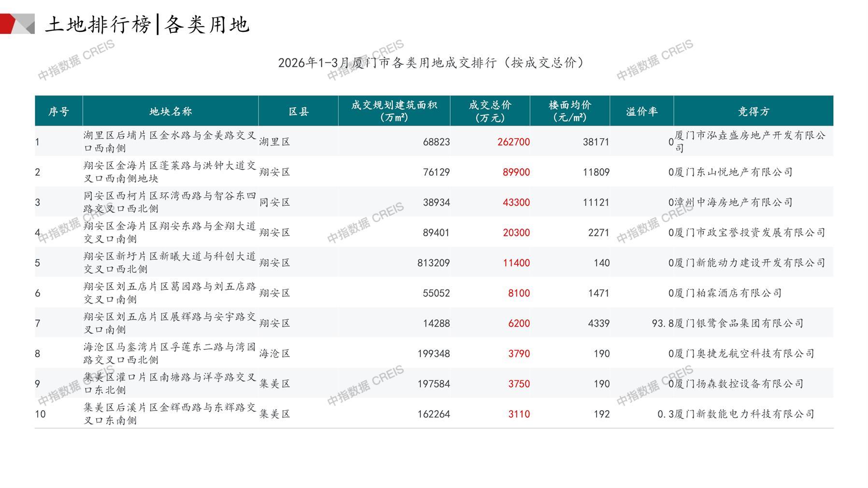Click the floor price value 11121
This screenshot has width=868, height=488.
point(596,202)
